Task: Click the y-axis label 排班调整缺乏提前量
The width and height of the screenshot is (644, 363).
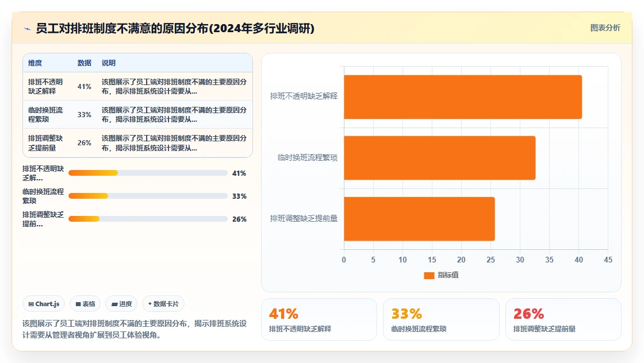Action: (x=304, y=219)
